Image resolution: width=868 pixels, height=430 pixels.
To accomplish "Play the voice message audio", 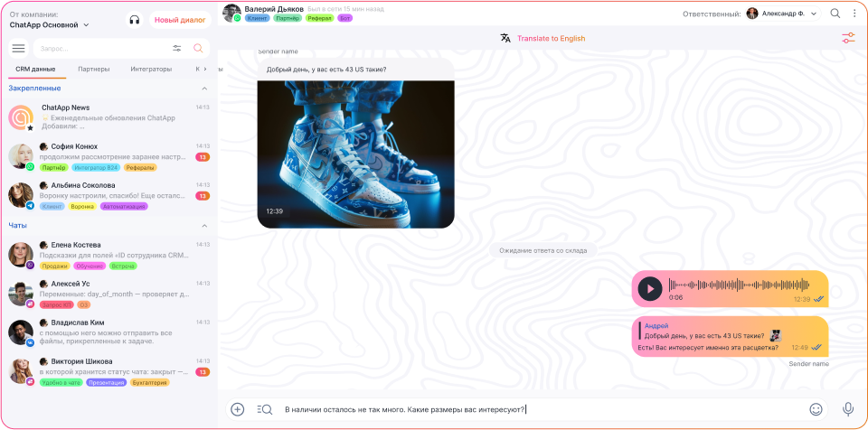I will [649, 288].
